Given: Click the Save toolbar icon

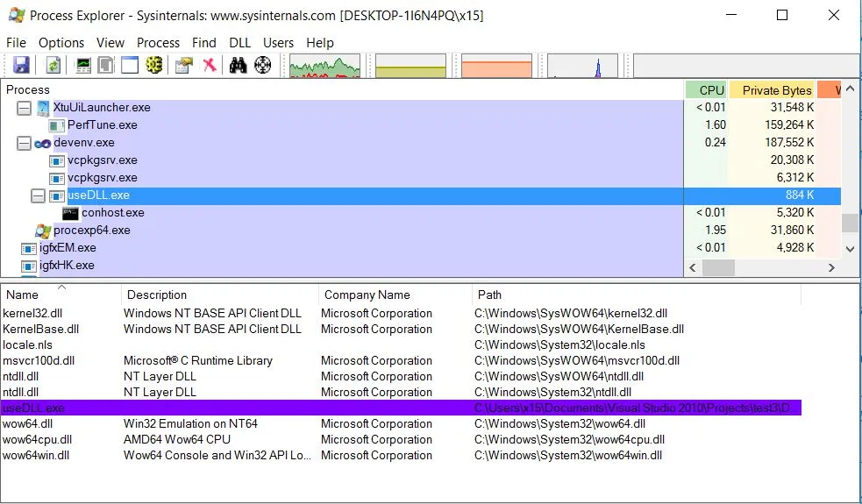Looking at the screenshot, I should coord(21,66).
